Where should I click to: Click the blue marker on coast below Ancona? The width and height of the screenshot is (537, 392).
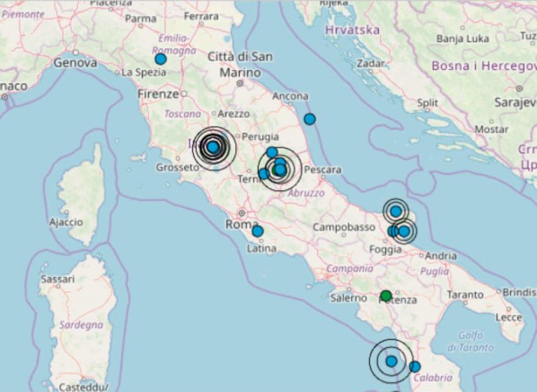[x=309, y=119]
